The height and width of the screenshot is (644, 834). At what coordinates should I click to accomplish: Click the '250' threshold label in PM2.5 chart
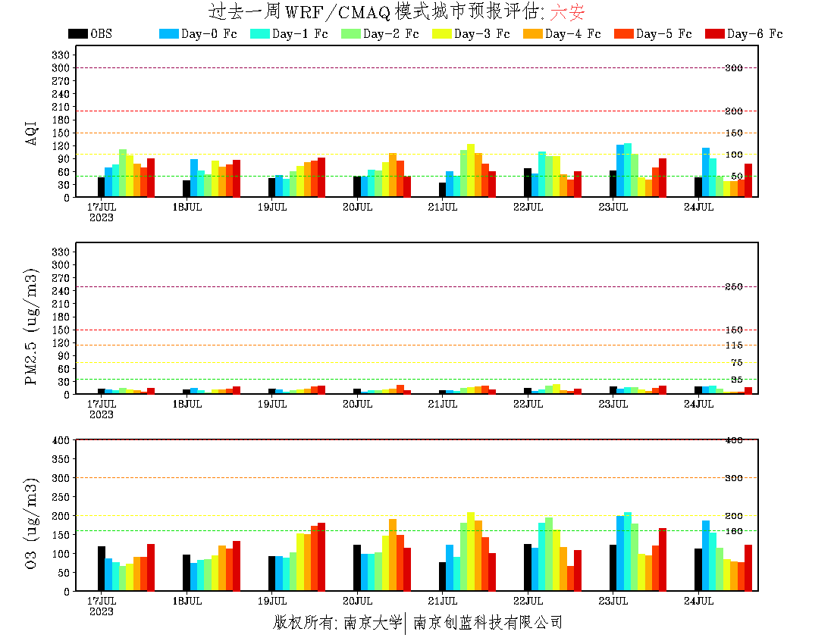click(x=733, y=286)
